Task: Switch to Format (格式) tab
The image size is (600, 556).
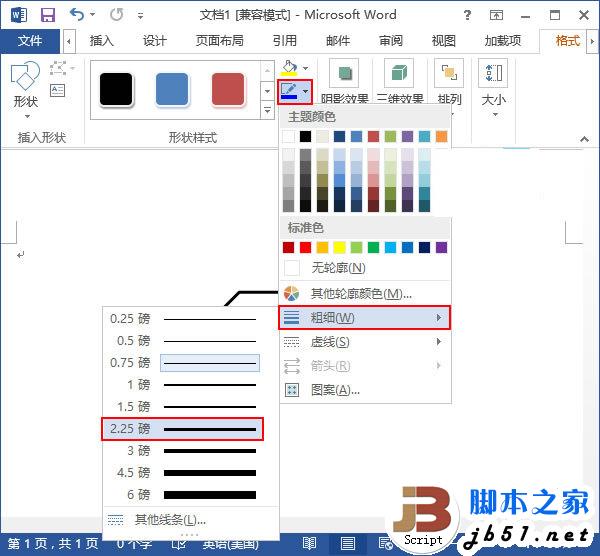Action: tap(568, 41)
